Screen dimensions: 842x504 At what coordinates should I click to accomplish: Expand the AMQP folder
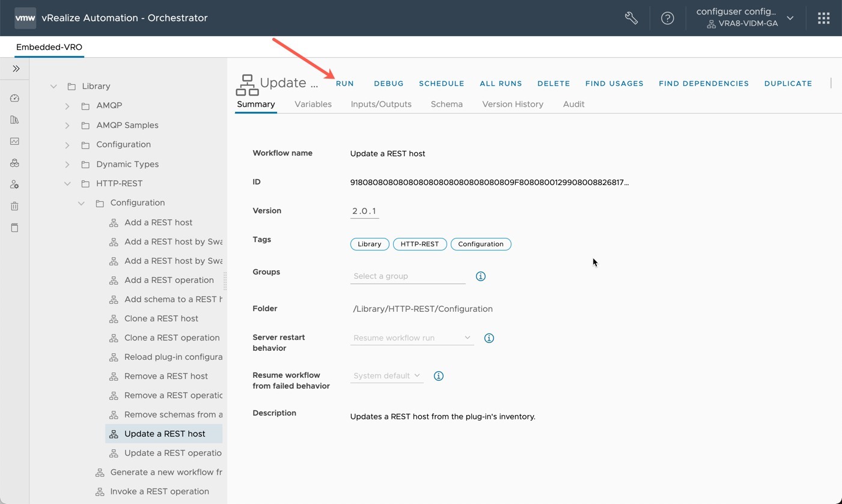(67, 106)
